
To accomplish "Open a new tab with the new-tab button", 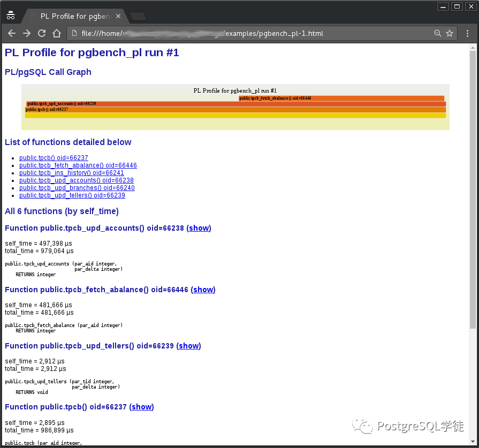I will (x=138, y=17).
